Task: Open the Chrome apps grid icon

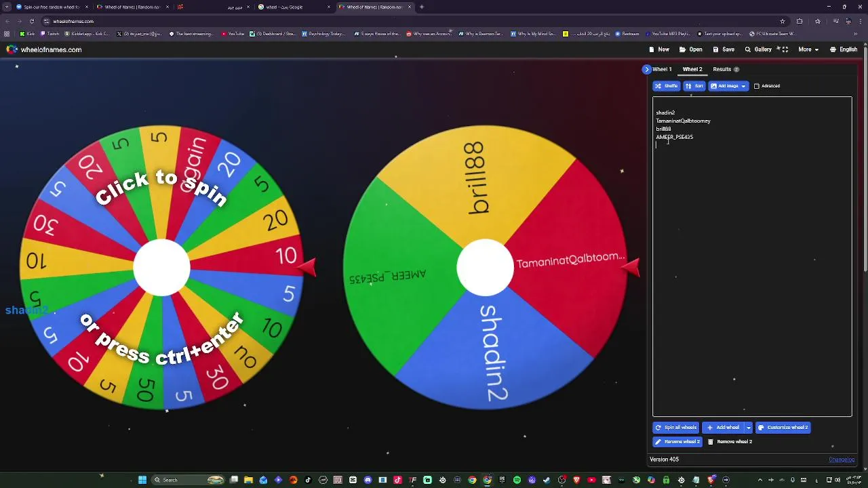Action: (7, 34)
